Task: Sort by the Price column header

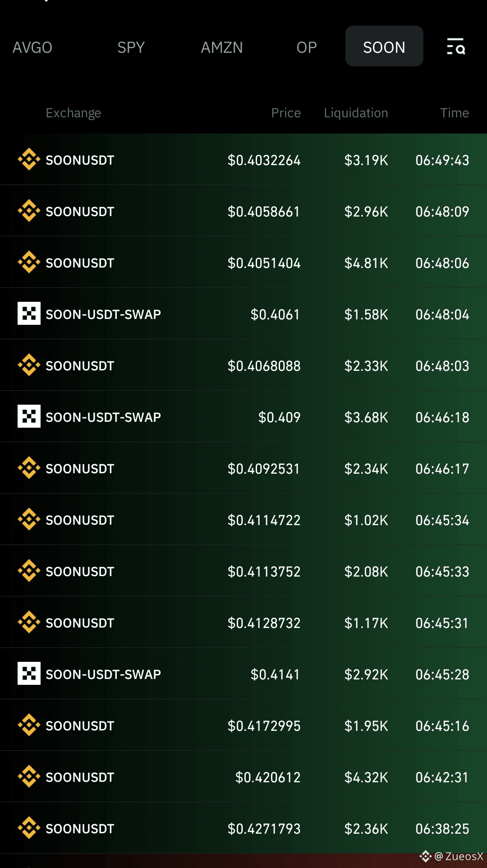Action: click(x=286, y=113)
